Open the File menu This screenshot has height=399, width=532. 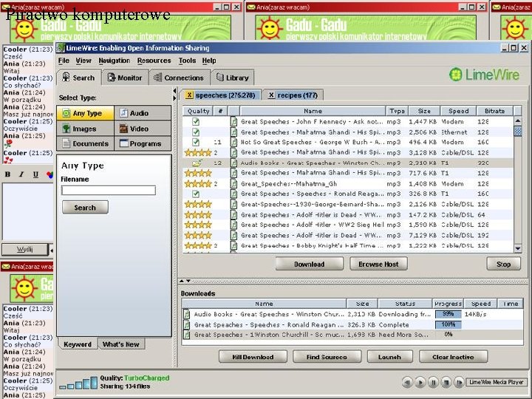pyautogui.click(x=64, y=61)
